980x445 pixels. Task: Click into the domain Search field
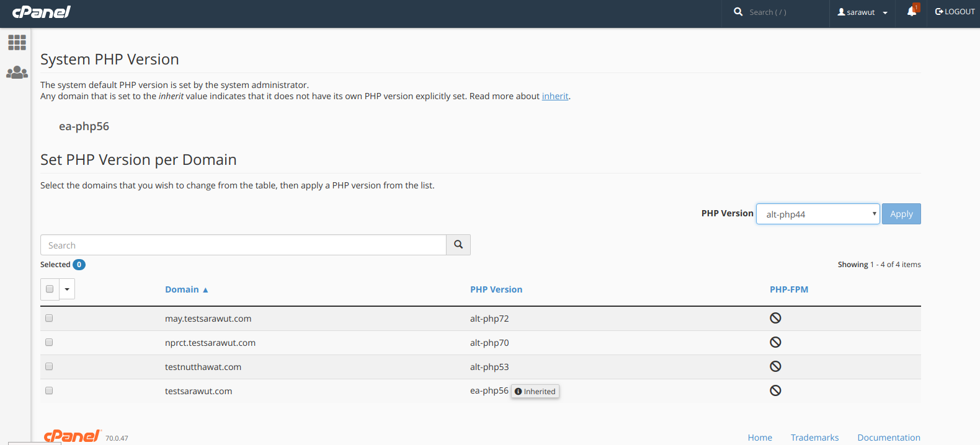tap(243, 245)
